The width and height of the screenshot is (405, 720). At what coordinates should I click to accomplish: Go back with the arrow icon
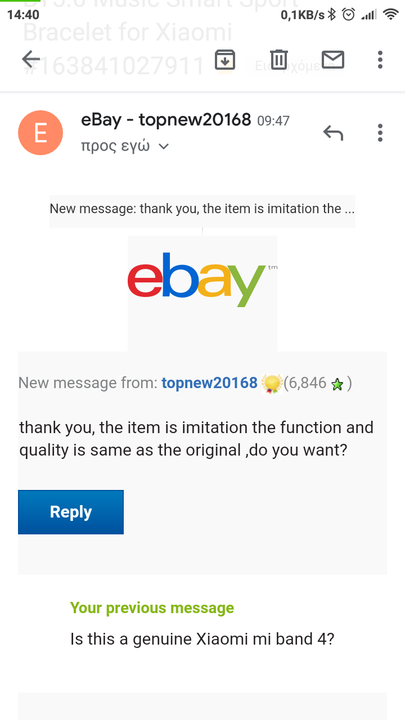click(x=31, y=60)
